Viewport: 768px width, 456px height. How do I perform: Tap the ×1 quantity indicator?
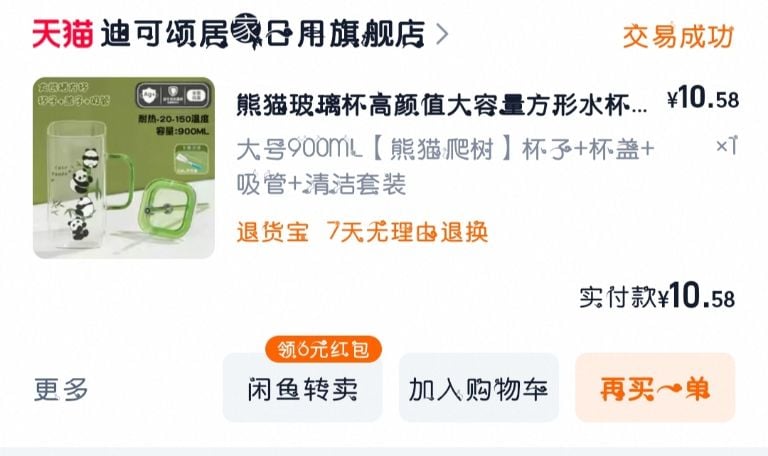coord(726,145)
